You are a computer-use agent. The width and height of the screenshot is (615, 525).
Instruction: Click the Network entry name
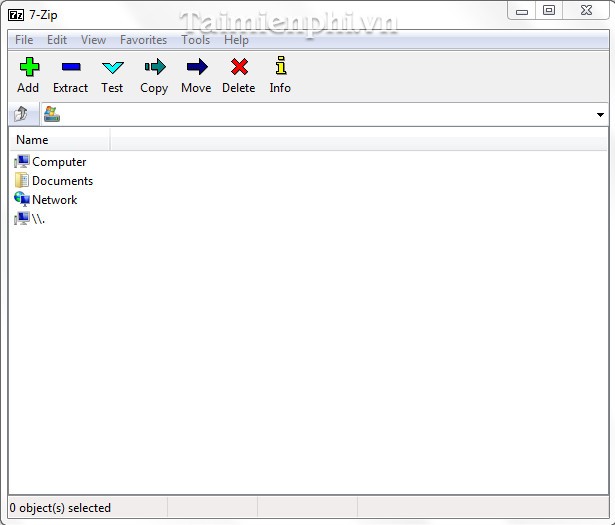click(x=55, y=200)
